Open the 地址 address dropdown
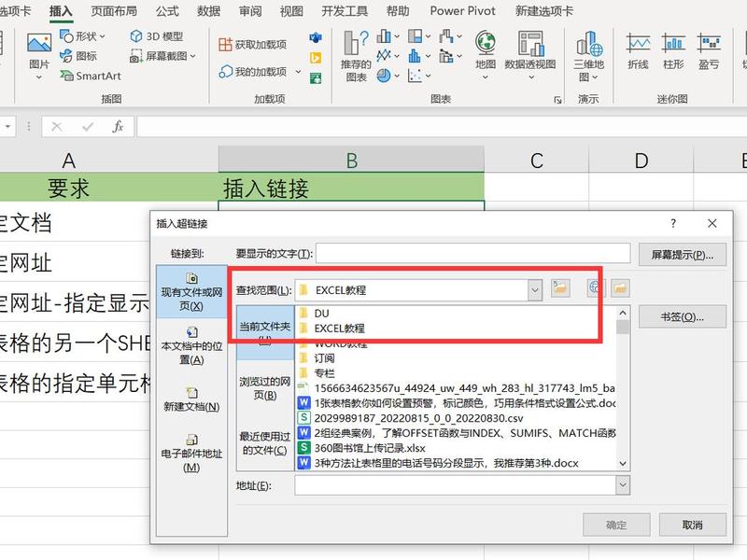747x560 pixels. point(622,485)
